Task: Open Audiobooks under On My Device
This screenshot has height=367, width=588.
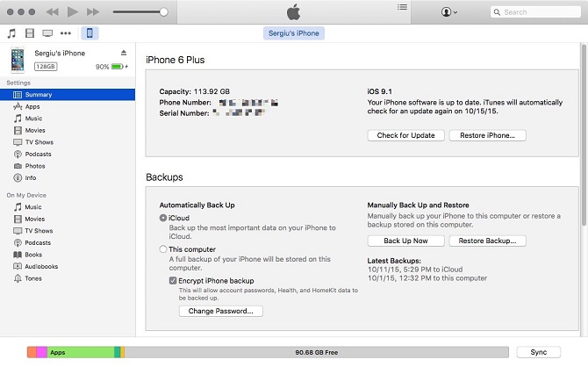Action: pos(40,266)
